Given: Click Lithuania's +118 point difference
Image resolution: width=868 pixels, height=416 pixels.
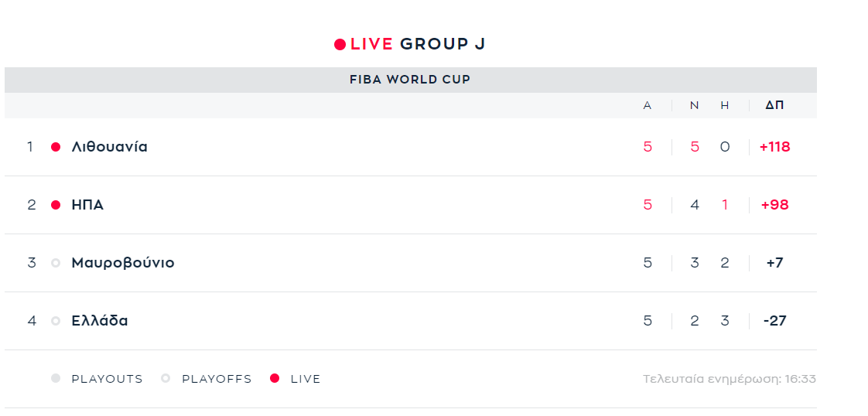Looking at the screenshot, I should (774, 147).
